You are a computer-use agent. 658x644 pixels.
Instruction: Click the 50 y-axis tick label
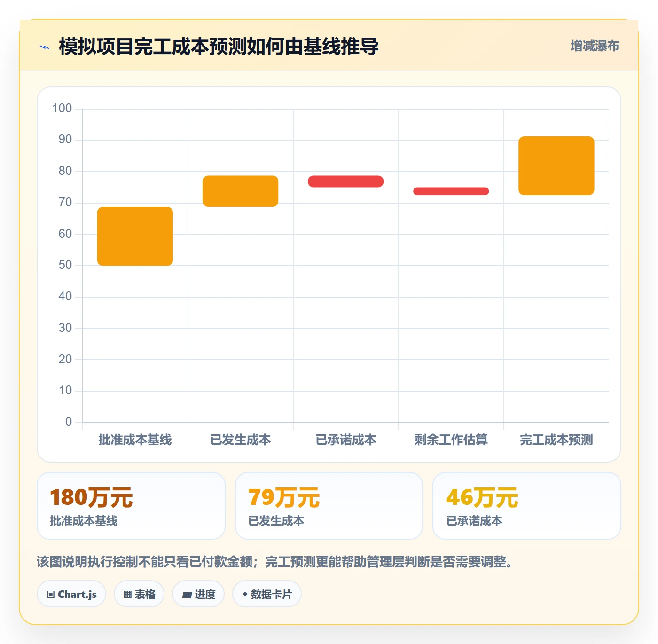[65, 265]
